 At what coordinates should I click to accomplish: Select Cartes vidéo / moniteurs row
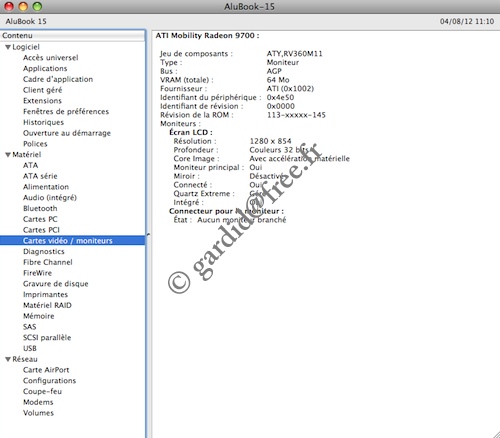(72, 240)
